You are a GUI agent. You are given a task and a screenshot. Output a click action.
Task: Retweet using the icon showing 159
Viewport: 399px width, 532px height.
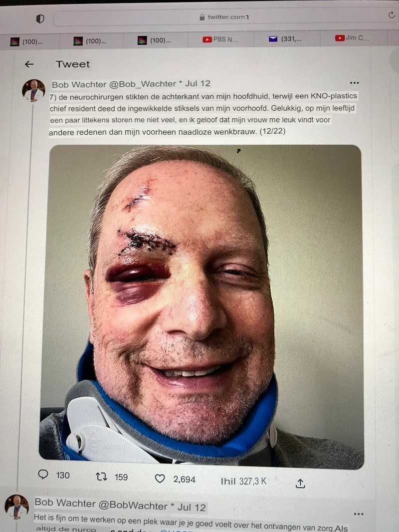(101, 477)
